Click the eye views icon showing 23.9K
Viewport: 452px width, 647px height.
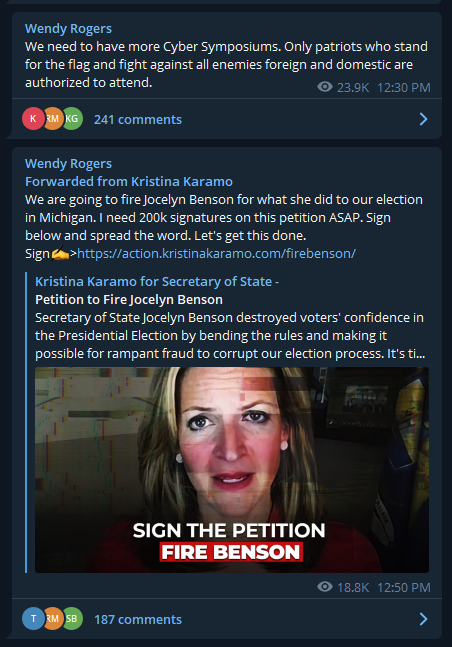point(325,87)
